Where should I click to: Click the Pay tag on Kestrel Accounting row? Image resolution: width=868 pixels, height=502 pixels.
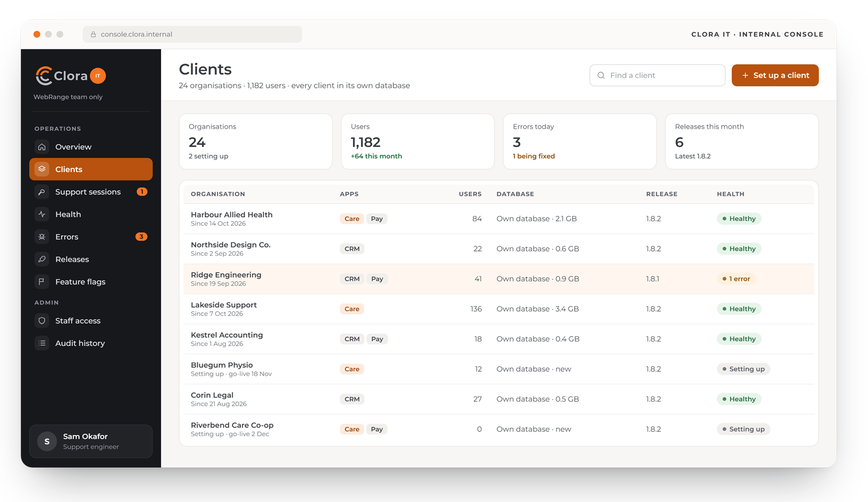[x=377, y=339]
